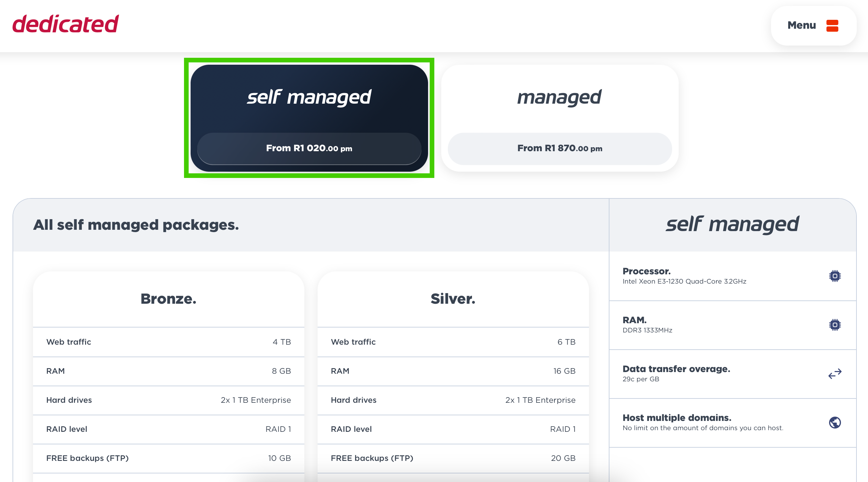The height and width of the screenshot is (482, 868).
Task: Click the Host multiple domains feature
Action: 702,423
